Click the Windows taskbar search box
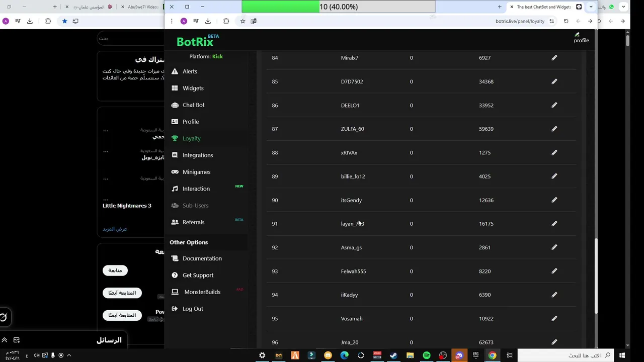 [x=565, y=355]
